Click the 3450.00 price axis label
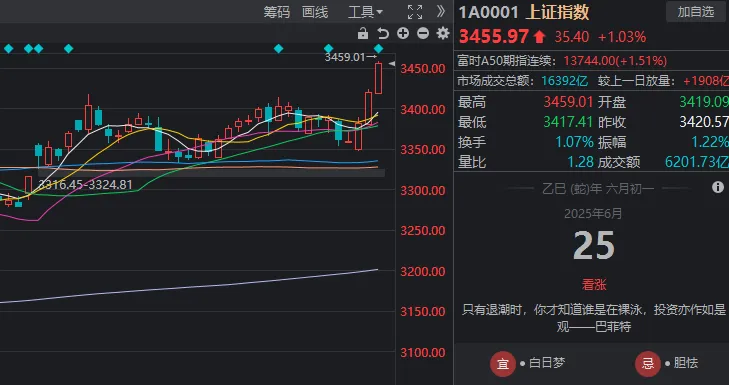Screen dimensions: 729x385 (423, 69)
